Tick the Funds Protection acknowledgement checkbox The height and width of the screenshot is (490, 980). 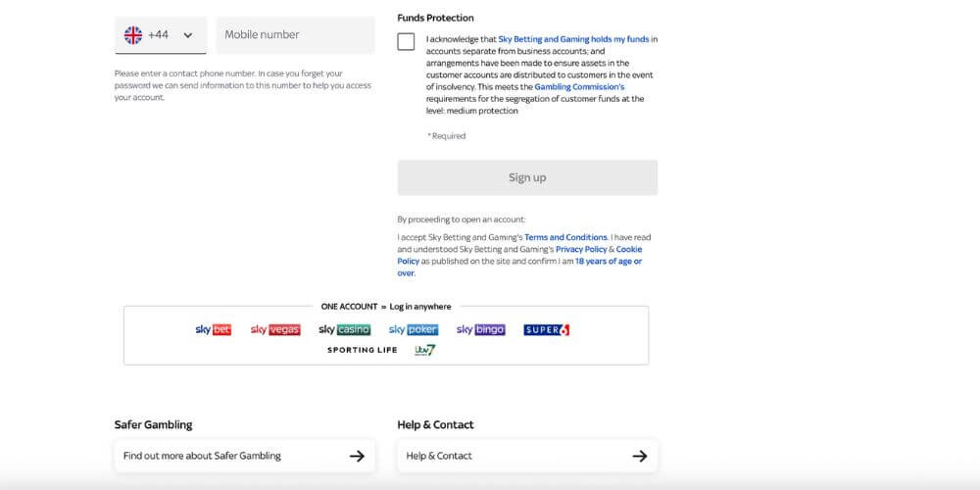pos(407,41)
